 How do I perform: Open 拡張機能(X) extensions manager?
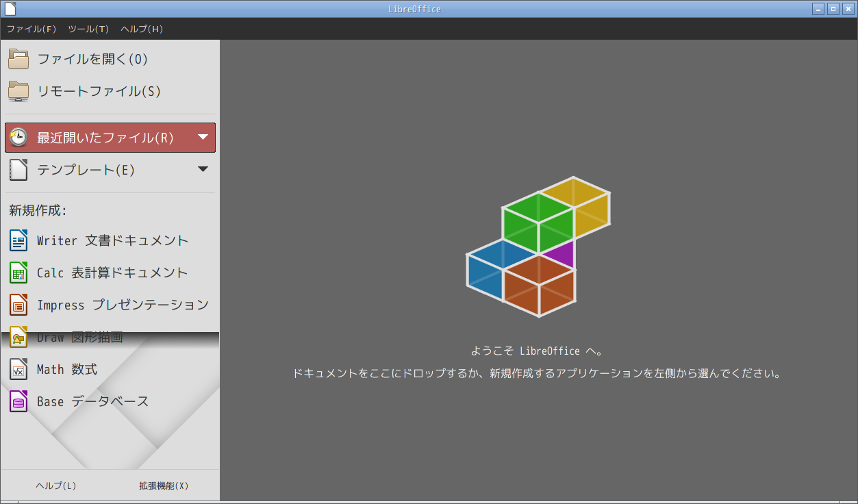click(164, 486)
